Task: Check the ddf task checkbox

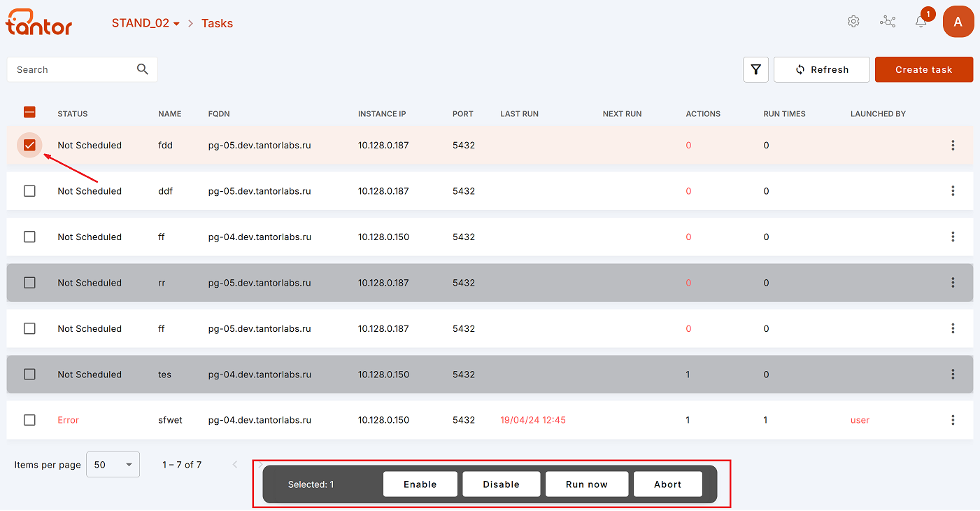Action: pyautogui.click(x=29, y=191)
